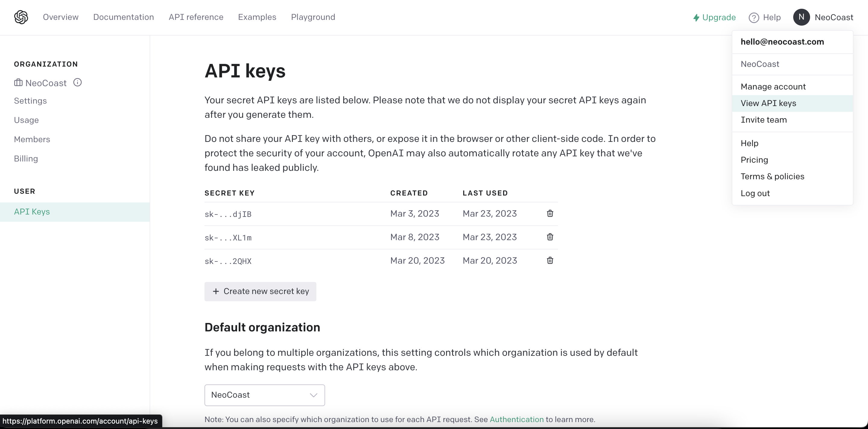Open Terms & policies from menu
Image resolution: width=868 pixels, height=429 pixels.
(x=793, y=177)
